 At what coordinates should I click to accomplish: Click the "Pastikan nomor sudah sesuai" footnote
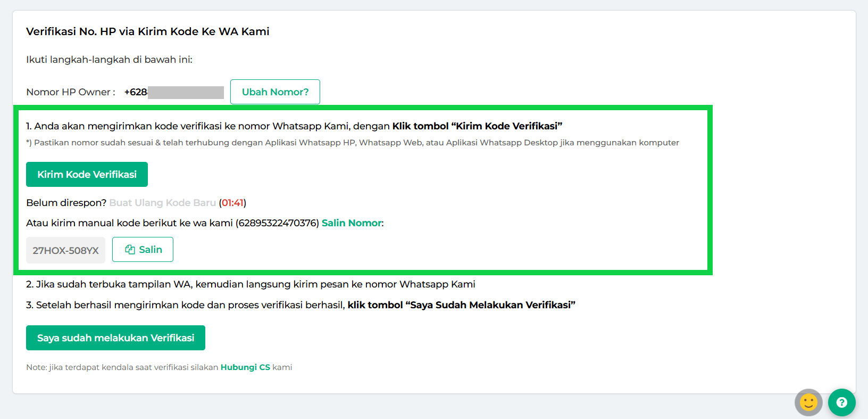pyautogui.click(x=352, y=143)
